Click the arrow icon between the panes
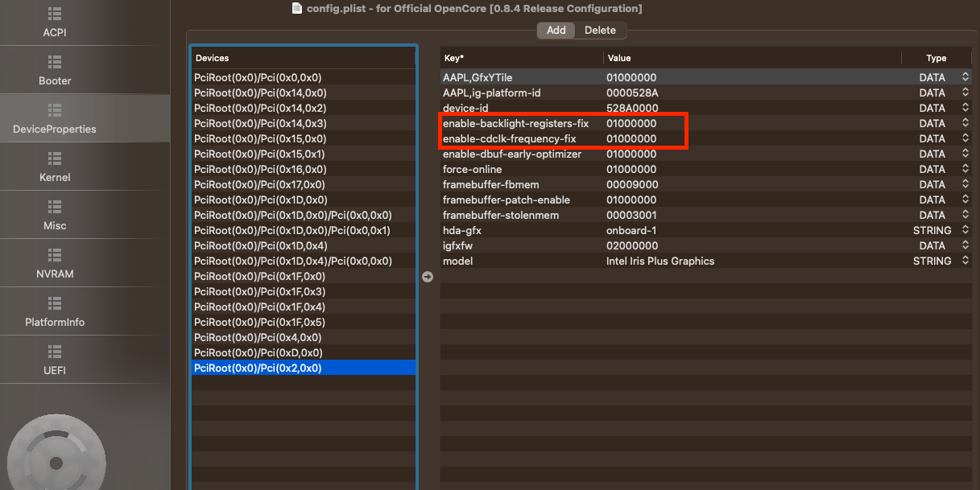The image size is (980, 490). click(x=428, y=277)
